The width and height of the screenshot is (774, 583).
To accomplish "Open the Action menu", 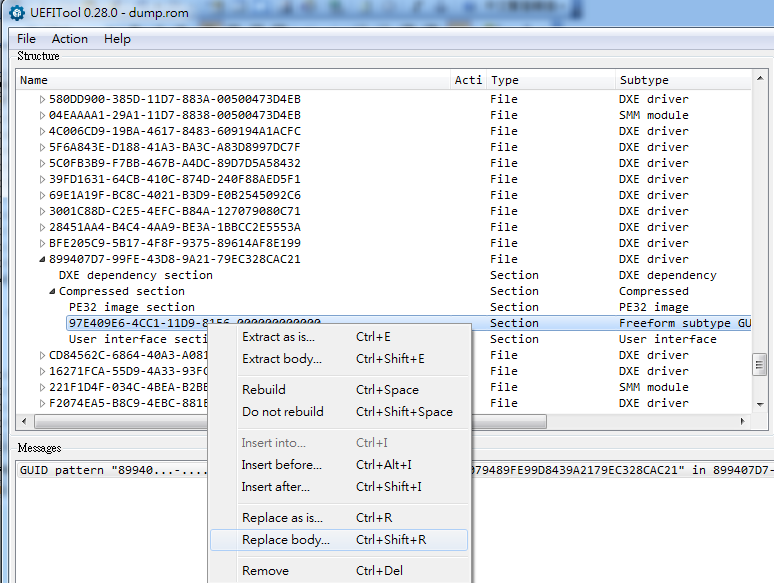I will pos(70,39).
